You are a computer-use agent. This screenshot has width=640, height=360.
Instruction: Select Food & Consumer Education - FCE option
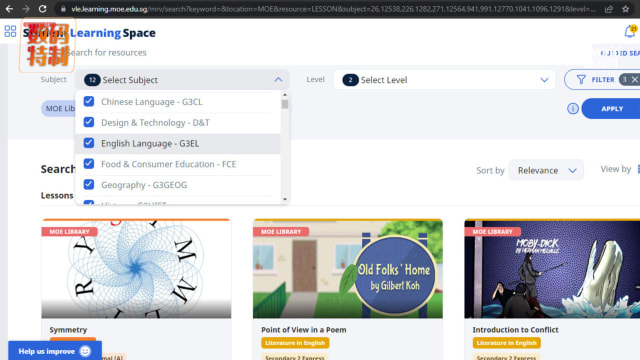click(x=178, y=164)
